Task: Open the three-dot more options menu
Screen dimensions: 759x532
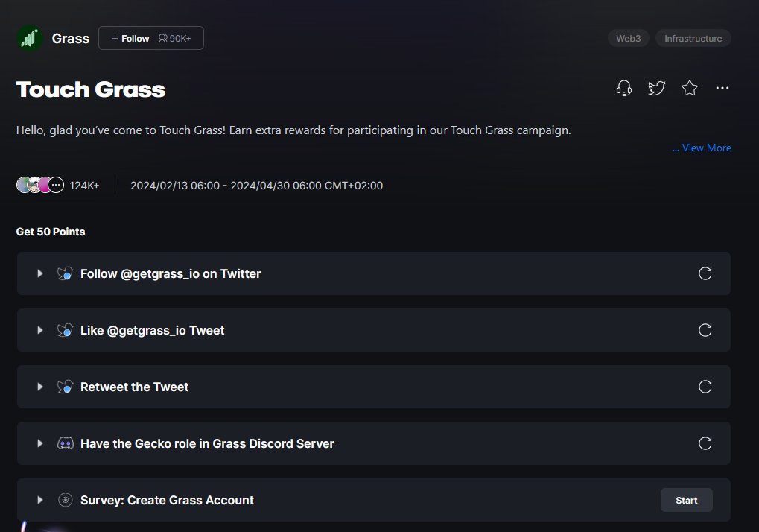Action: [x=723, y=88]
